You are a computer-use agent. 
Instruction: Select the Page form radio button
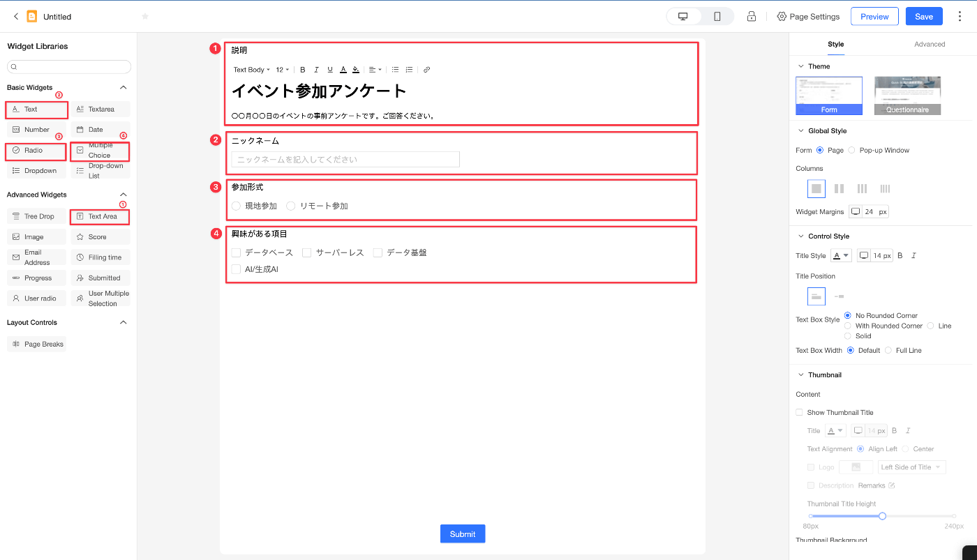820,150
